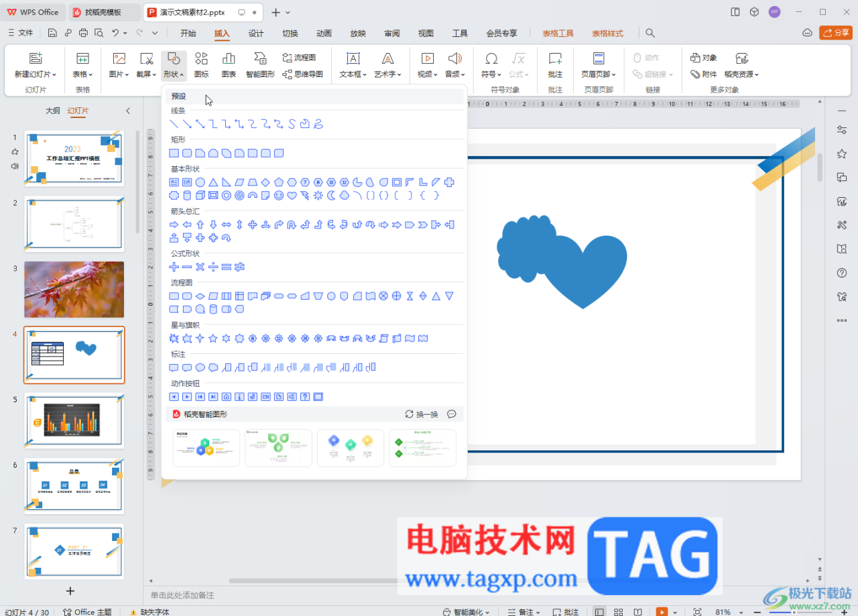Viewport: 858px width, 616px height.
Task: Choose the smiley face shape
Action: click(279, 195)
